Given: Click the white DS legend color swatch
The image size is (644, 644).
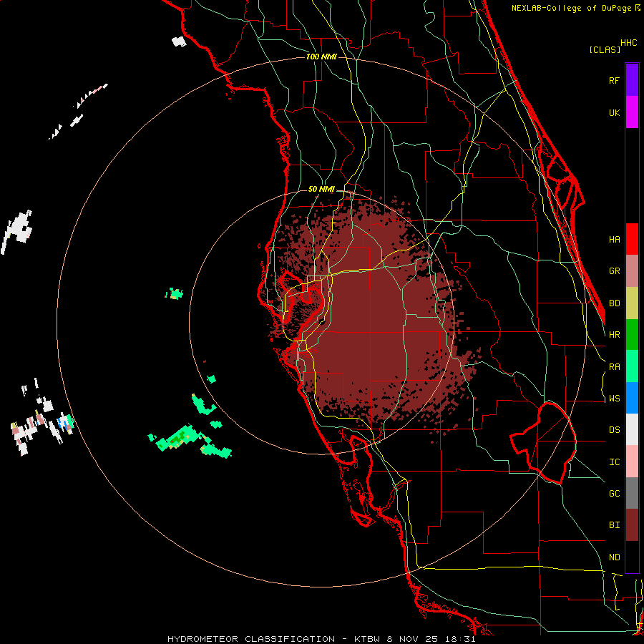Looking at the screenshot, I should click(x=632, y=429).
